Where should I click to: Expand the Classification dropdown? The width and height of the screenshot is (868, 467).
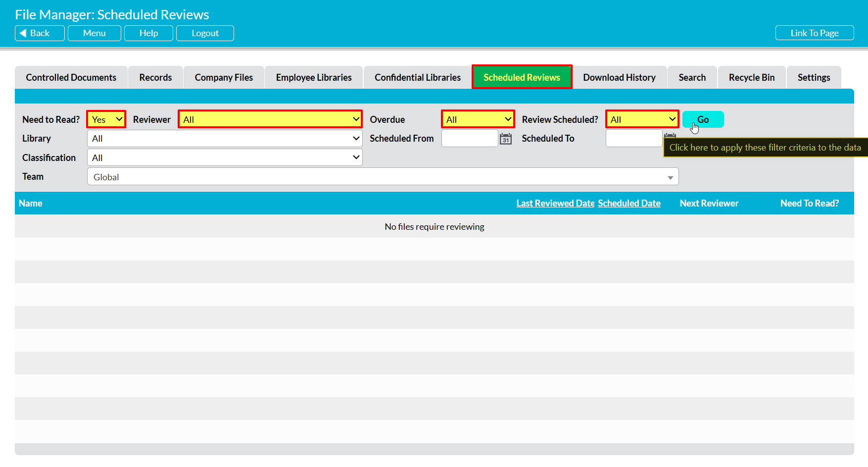click(225, 157)
